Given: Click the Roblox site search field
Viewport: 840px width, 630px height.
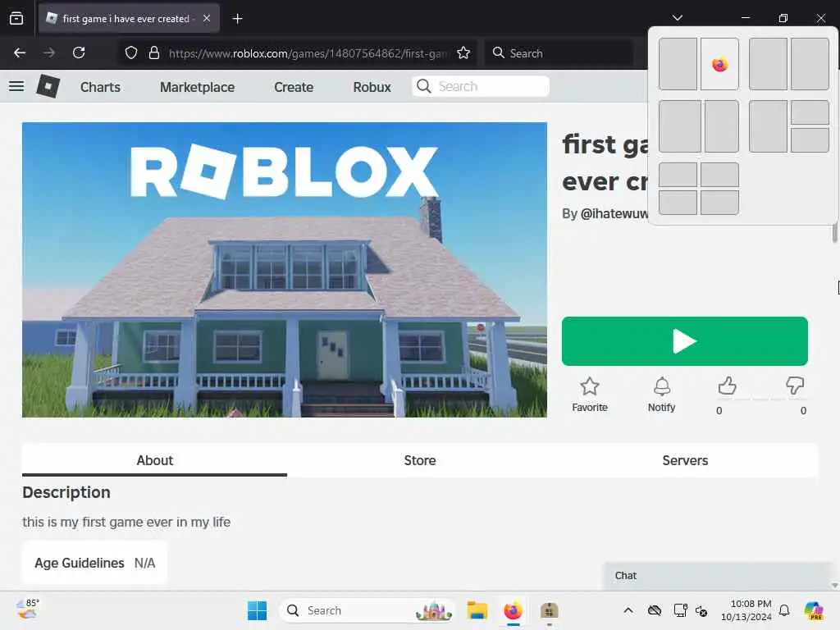Looking at the screenshot, I should [x=481, y=86].
